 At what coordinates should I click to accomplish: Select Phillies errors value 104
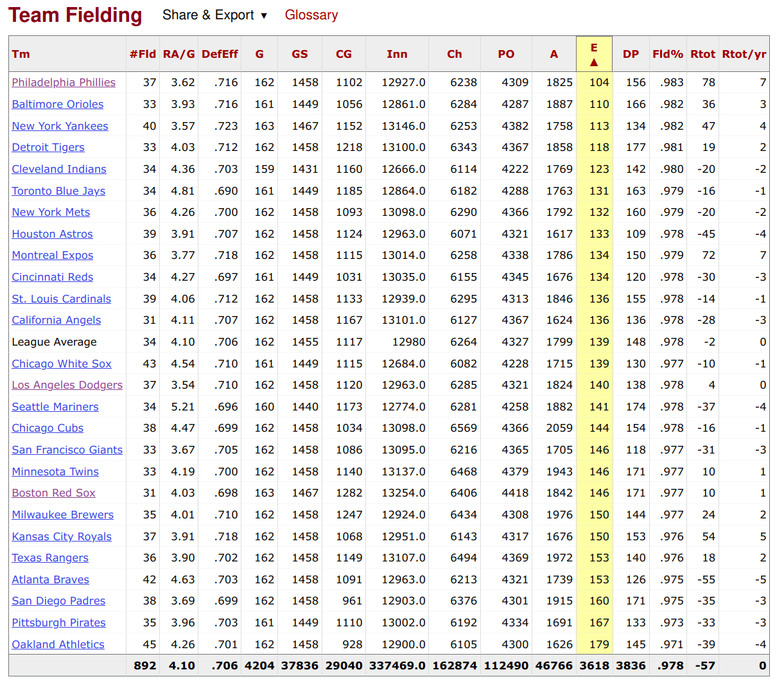(x=599, y=82)
